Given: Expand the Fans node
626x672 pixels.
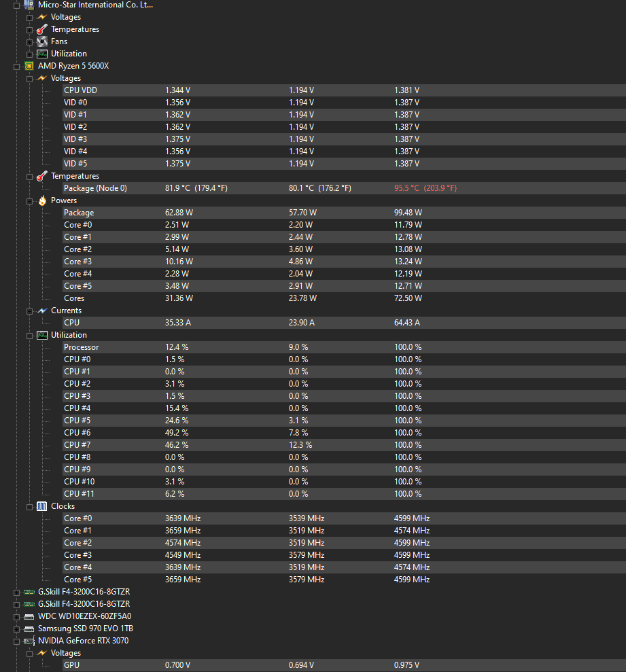Looking at the screenshot, I should [30, 42].
